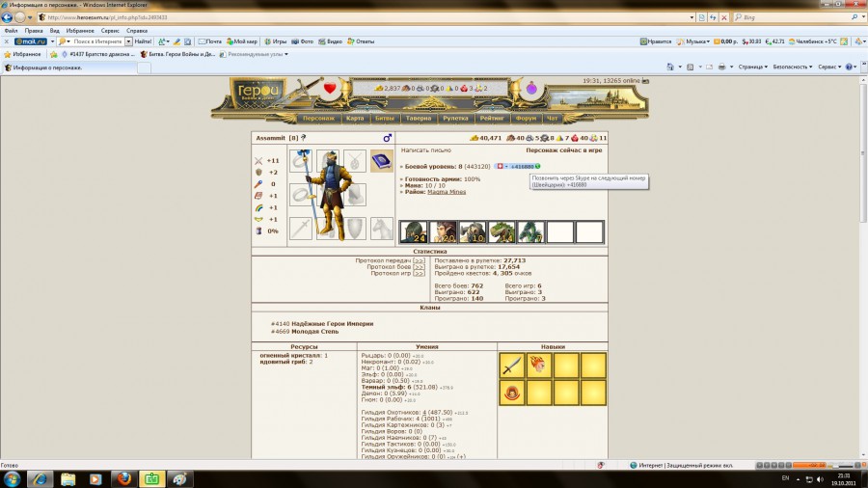The height and width of the screenshot is (488, 868).
Task: Click the Написать письмо link
Action: [425, 149]
